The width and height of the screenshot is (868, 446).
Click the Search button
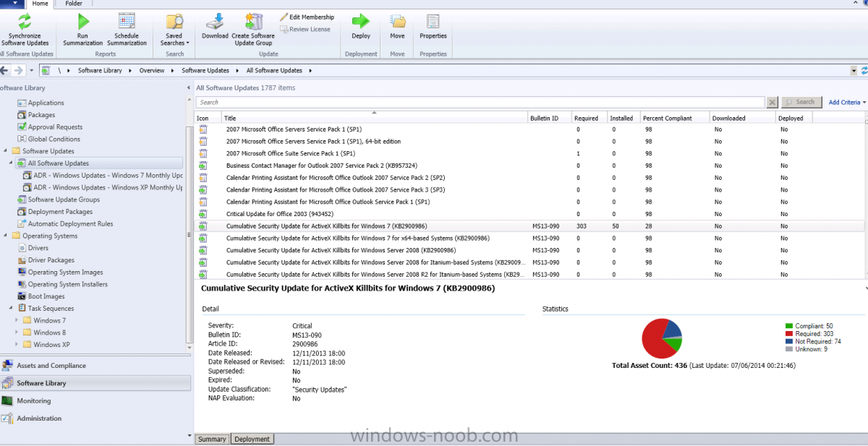[x=800, y=103]
